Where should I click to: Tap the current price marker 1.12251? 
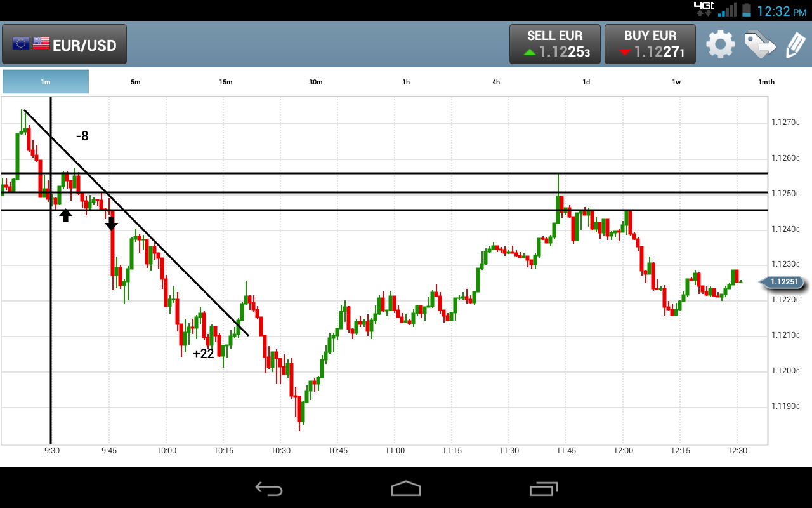coord(782,282)
